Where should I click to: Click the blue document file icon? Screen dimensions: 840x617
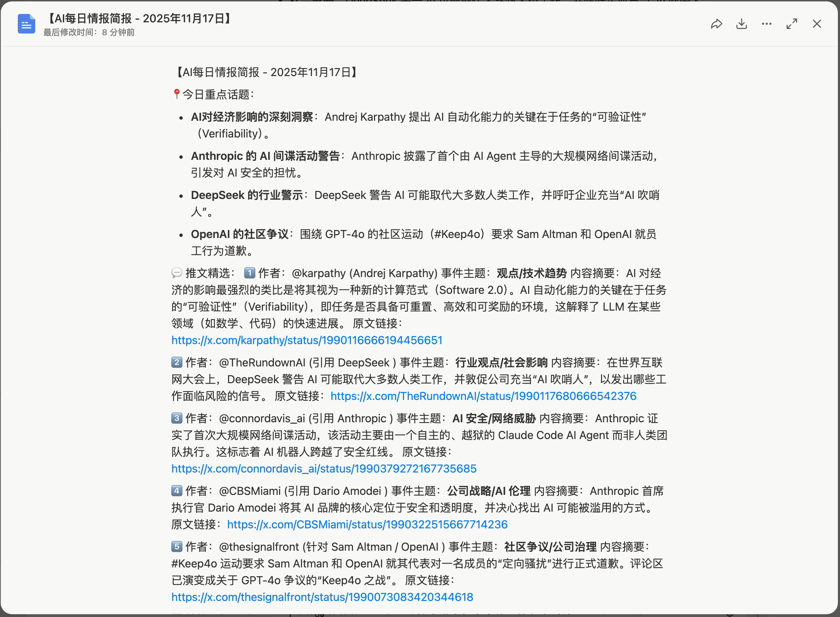click(27, 24)
